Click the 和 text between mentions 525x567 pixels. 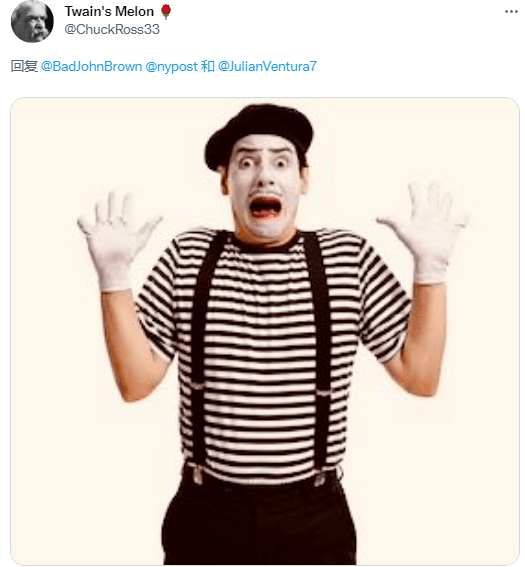tap(208, 67)
